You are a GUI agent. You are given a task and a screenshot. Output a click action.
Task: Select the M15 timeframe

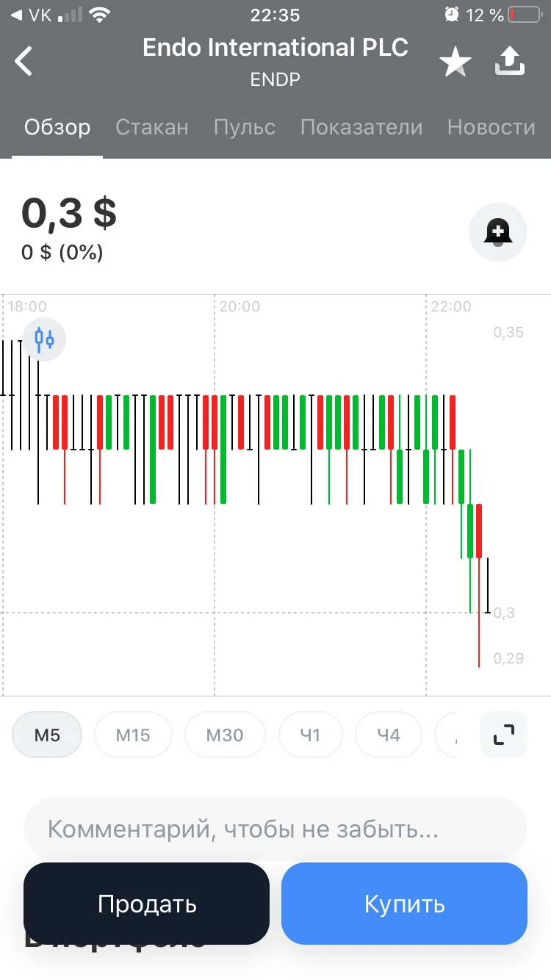[133, 735]
